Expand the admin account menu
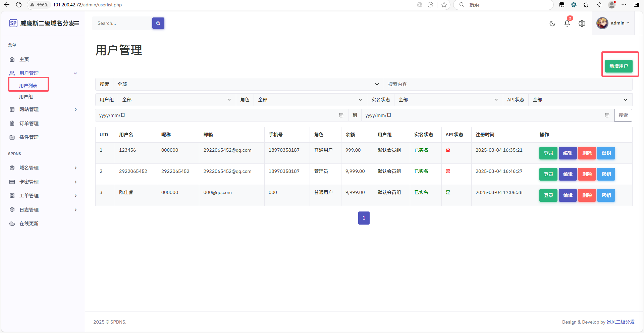This screenshot has width=644, height=333. 613,23
